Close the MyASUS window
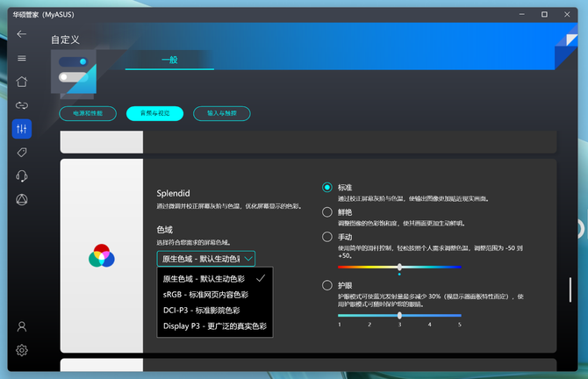This screenshot has width=588, height=379. pos(567,14)
